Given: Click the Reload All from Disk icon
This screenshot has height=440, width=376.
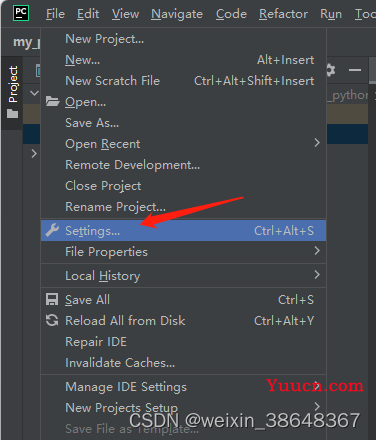Looking at the screenshot, I should 52,320.
